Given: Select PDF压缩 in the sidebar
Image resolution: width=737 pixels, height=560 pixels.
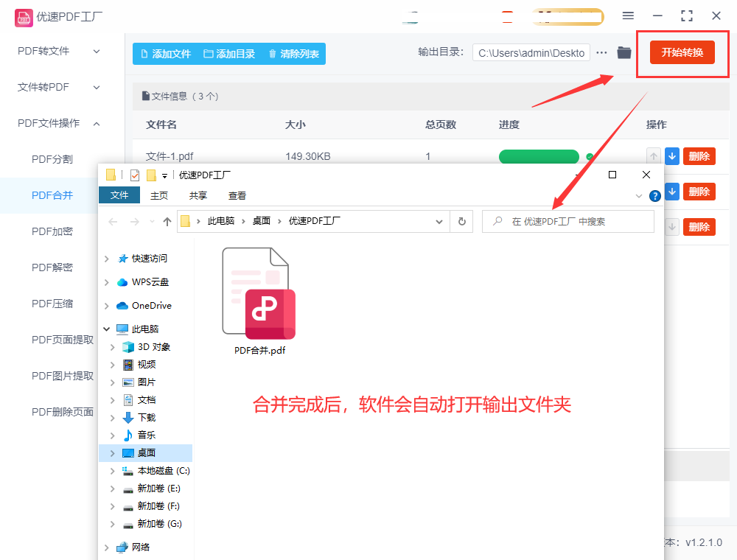Looking at the screenshot, I should 52,304.
